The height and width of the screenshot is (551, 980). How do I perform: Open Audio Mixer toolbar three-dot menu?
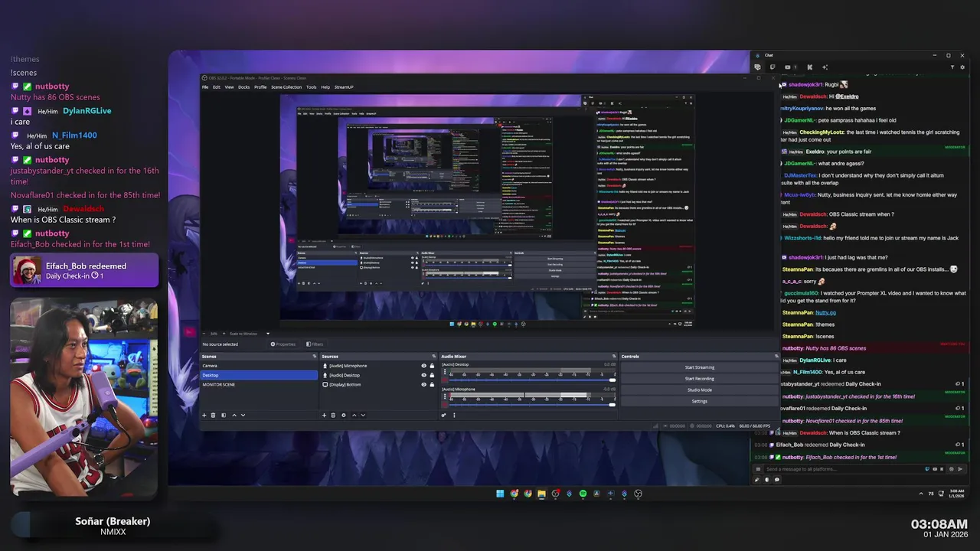454,415
